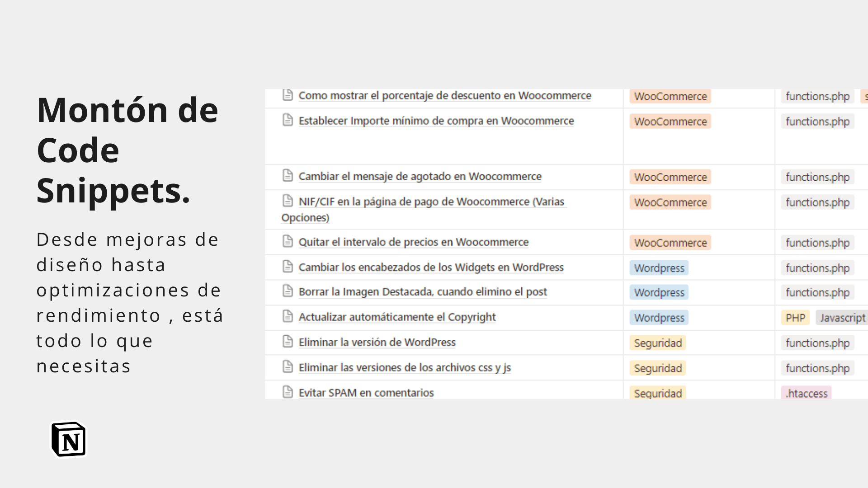868x488 pixels.
Task: Click the page icon beside "Como mostrar el porcentaje de descuento"
Action: [288, 95]
